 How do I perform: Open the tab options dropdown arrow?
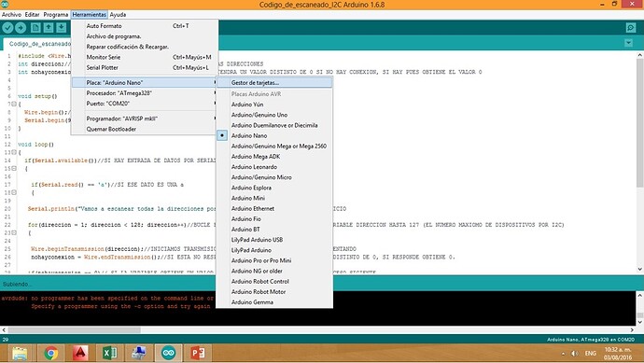point(628,43)
